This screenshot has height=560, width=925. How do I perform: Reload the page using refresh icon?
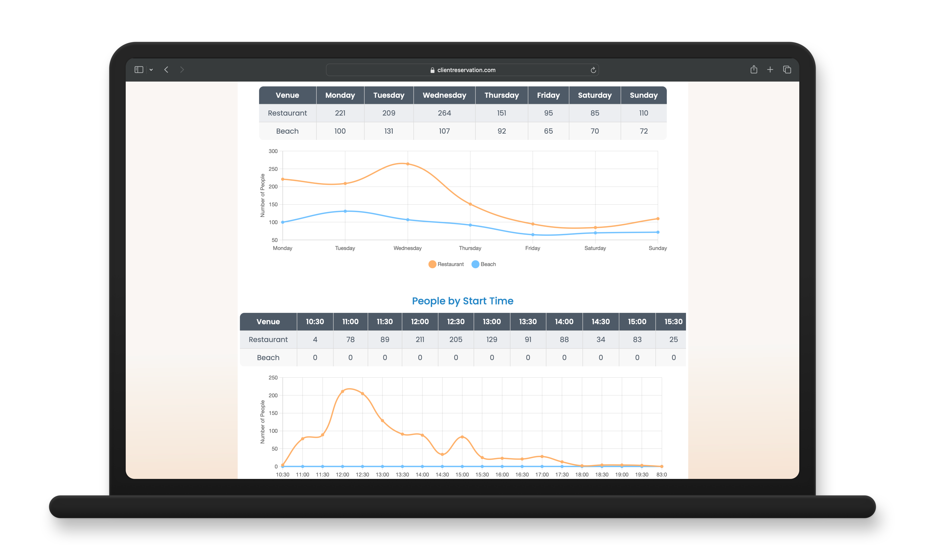[593, 70]
